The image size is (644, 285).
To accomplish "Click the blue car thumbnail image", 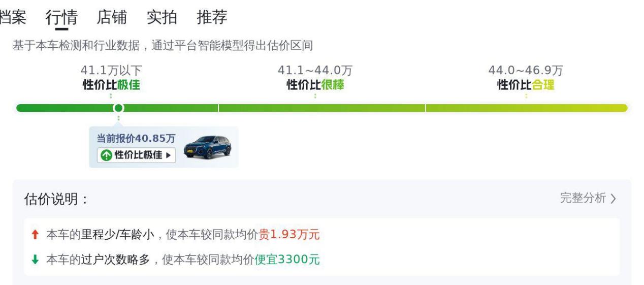I will [x=207, y=147].
